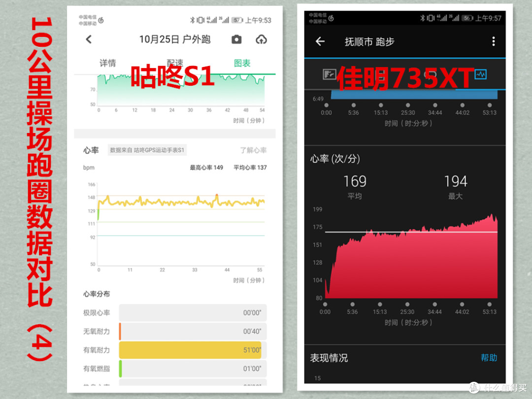
Task: Tap the back arrow in Garmin app
Action: 320,41
